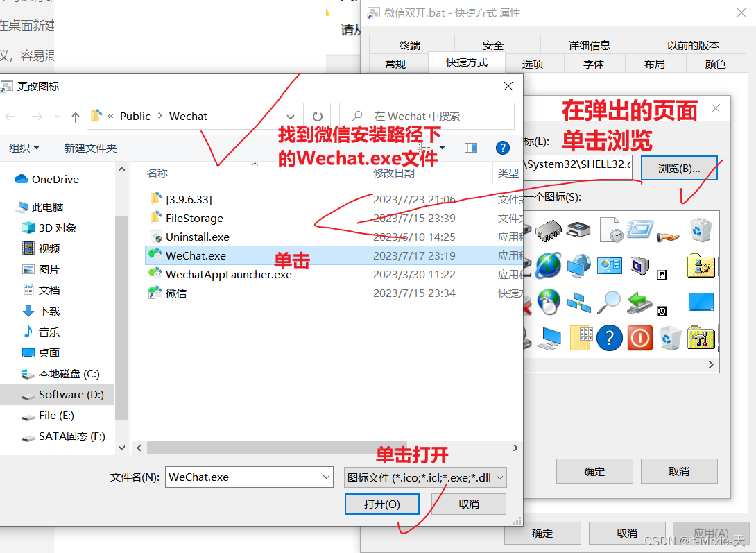Select the control panel chart icon
Image resolution: width=756 pixels, height=553 pixels.
click(610, 266)
